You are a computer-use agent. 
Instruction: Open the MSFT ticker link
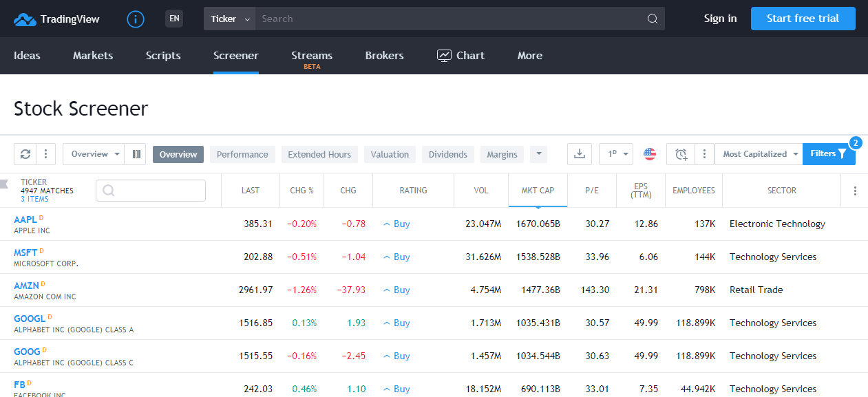click(x=25, y=253)
